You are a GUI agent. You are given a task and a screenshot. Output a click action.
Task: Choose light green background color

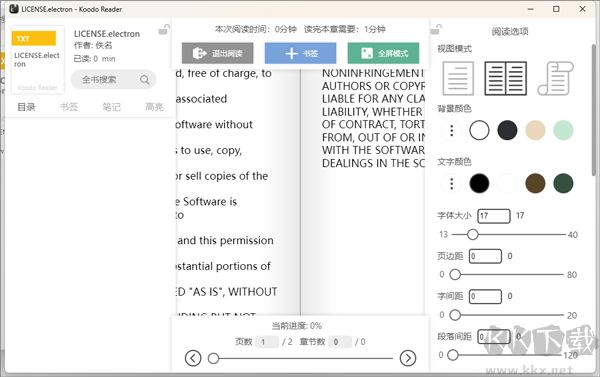563,130
